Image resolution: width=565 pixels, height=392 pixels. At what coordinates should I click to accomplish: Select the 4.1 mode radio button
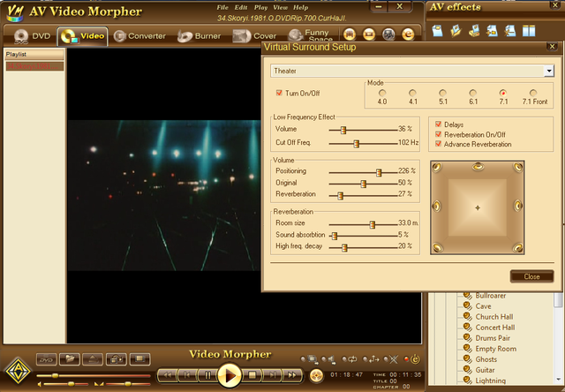point(412,93)
